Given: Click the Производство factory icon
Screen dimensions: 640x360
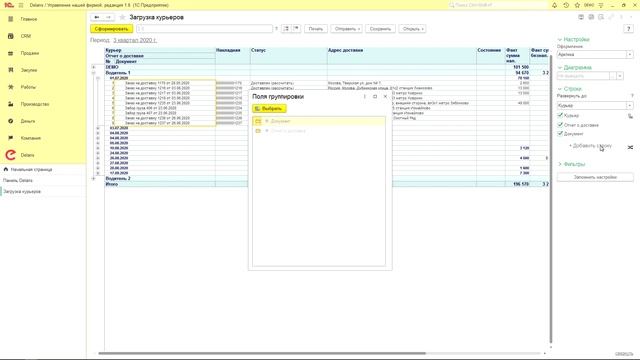Looking at the screenshot, I should tap(11, 104).
